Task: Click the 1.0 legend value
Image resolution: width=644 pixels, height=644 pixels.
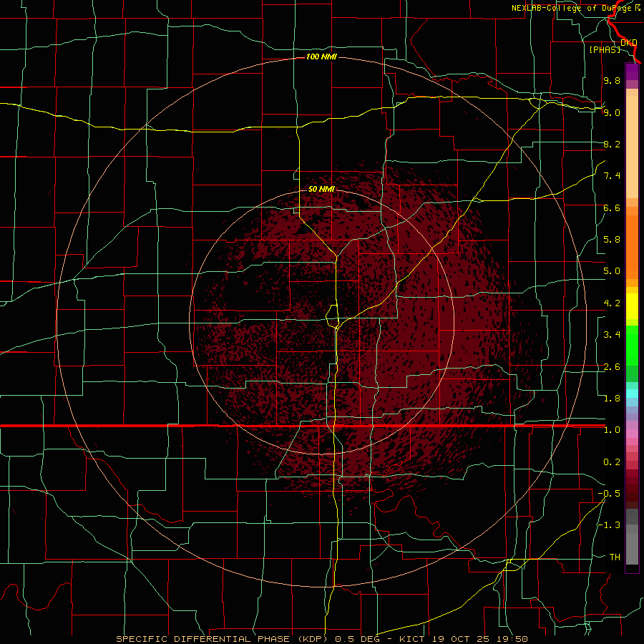Action: 612,430
